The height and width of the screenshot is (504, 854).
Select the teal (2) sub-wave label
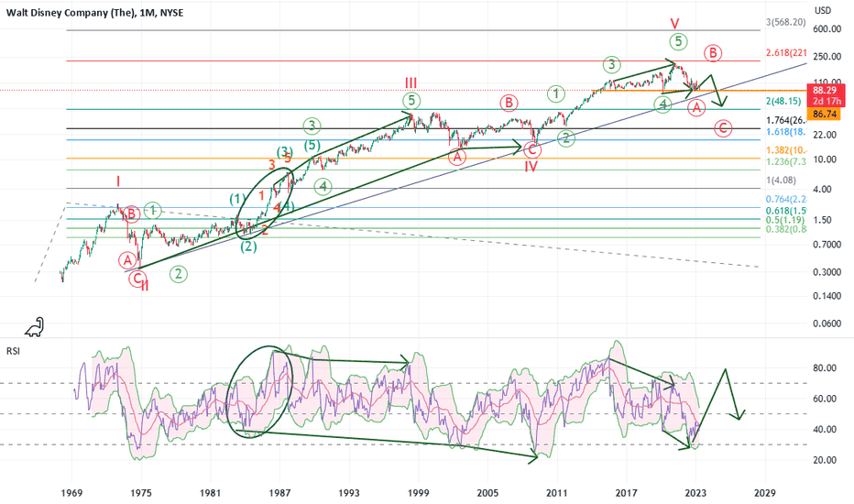248,247
